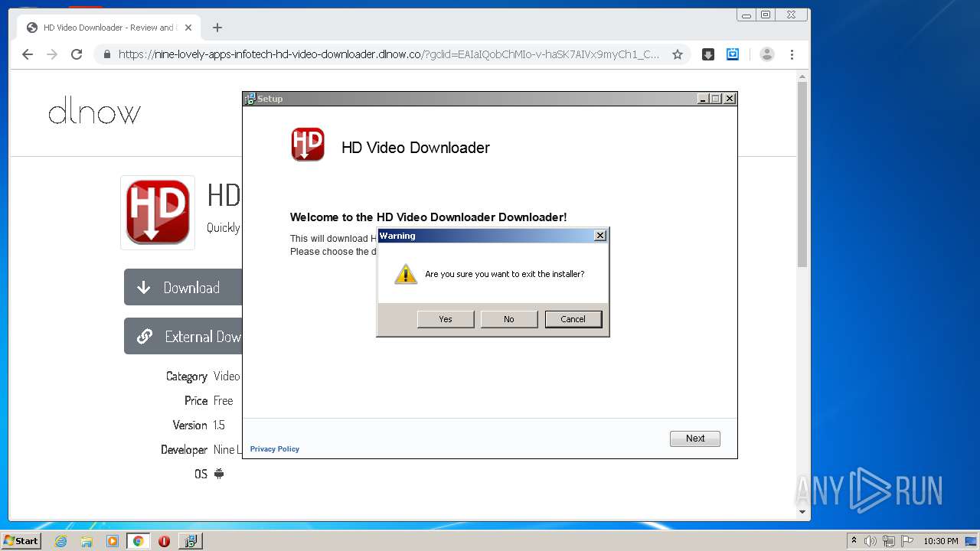Click the Action Center flag icon
Screen dimensions: 980x551
(x=907, y=541)
